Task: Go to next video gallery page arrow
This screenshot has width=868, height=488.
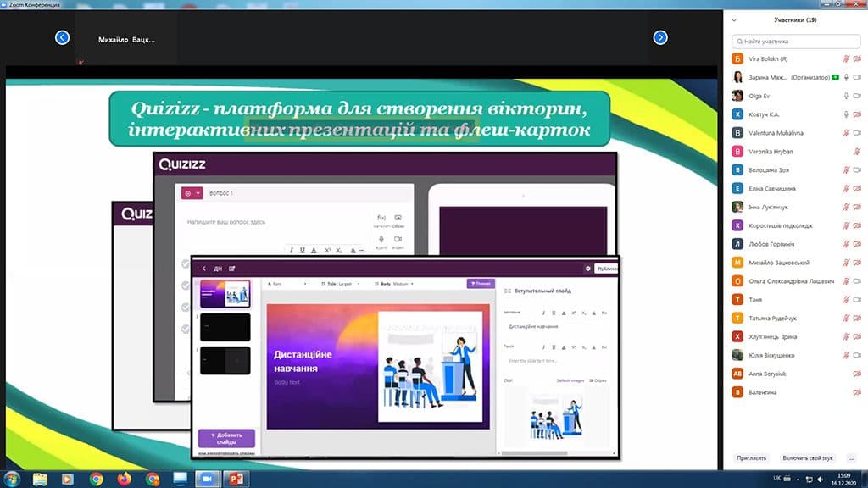Action: pos(659,37)
